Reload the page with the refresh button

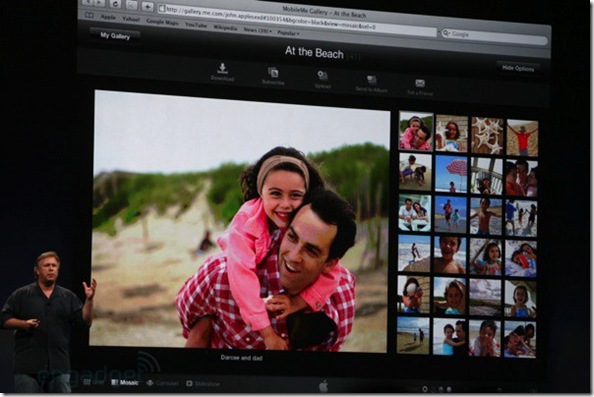[x=115, y=4]
